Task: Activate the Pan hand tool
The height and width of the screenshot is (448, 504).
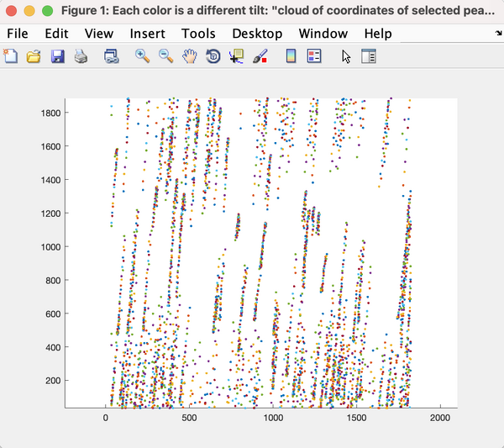Action: coord(190,56)
